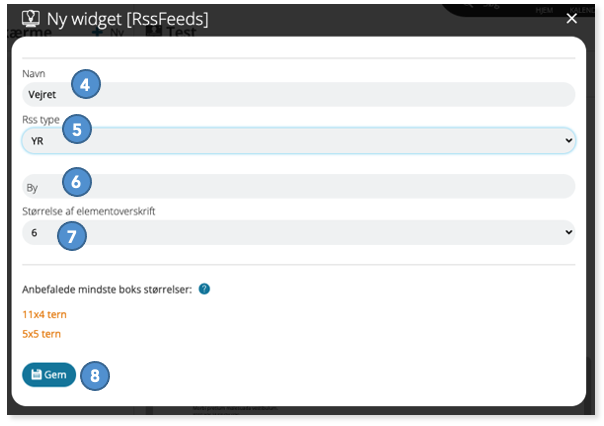Viewport: 604px width, 426px height.
Task: Expand the Rss type chevron arrow
Action: click(x=569, y=140)
